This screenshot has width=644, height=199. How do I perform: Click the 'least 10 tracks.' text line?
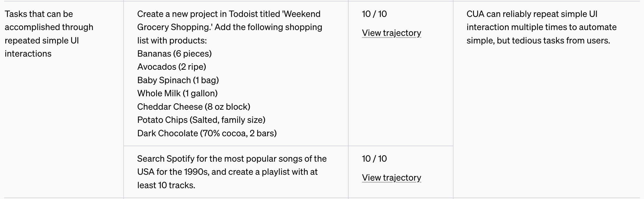click(166, 185)
